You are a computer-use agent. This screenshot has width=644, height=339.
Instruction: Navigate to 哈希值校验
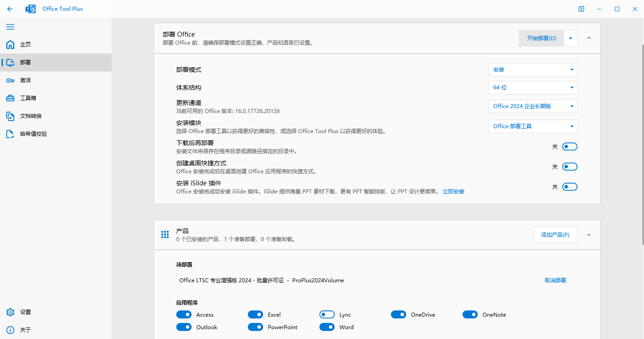pyautogui.click(x=56, y=134)
